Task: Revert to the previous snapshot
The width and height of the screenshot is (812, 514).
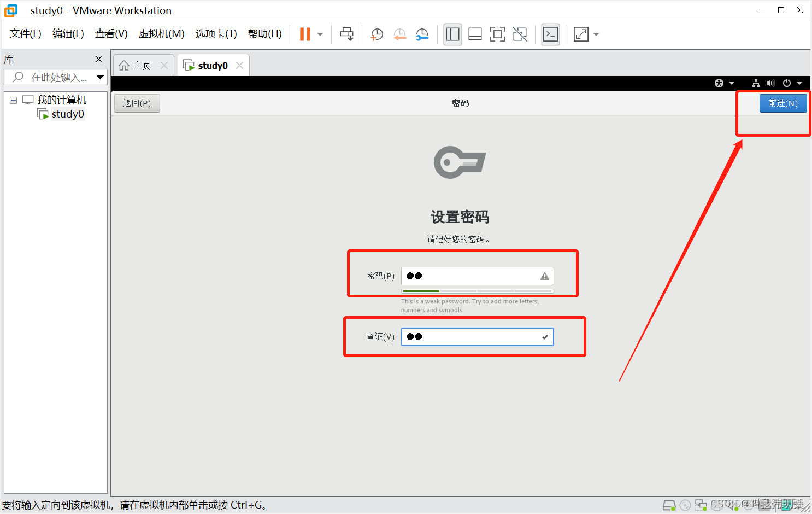Action: pos(400,34)
